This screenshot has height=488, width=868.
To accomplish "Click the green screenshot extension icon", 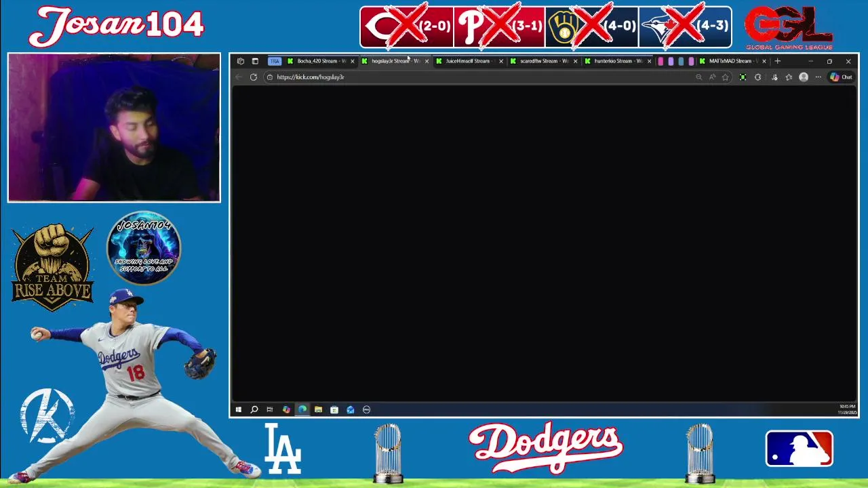I will click(743, 77).
